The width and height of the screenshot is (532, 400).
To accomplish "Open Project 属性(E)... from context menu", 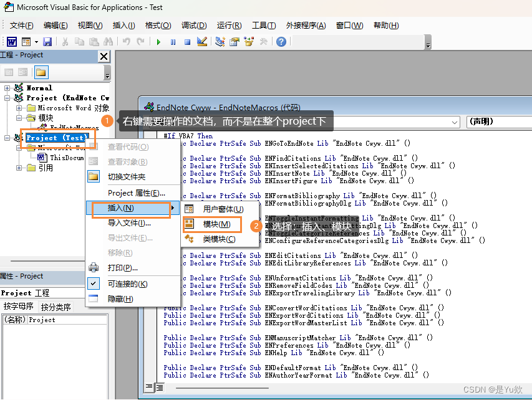I will 133,193.
